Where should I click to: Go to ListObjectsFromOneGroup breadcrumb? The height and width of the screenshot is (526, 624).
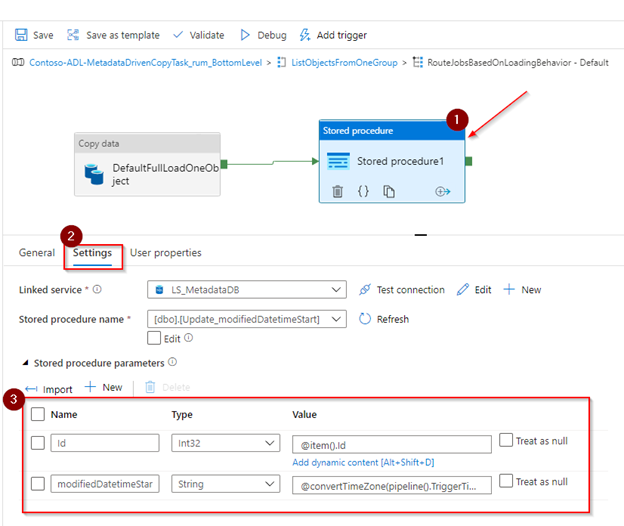(x=344, y=62)
